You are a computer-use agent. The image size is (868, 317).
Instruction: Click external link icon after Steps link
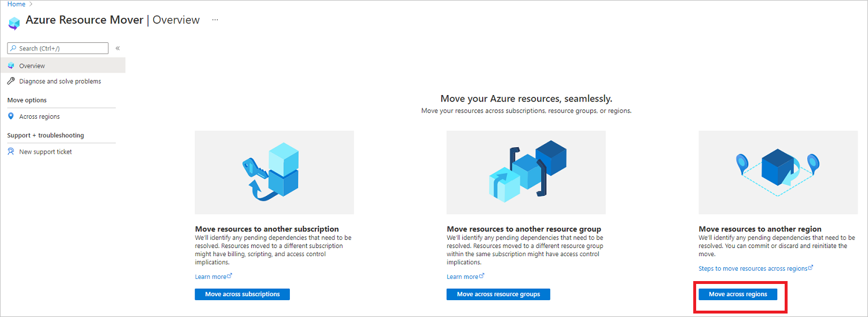(x=811, y=268)
